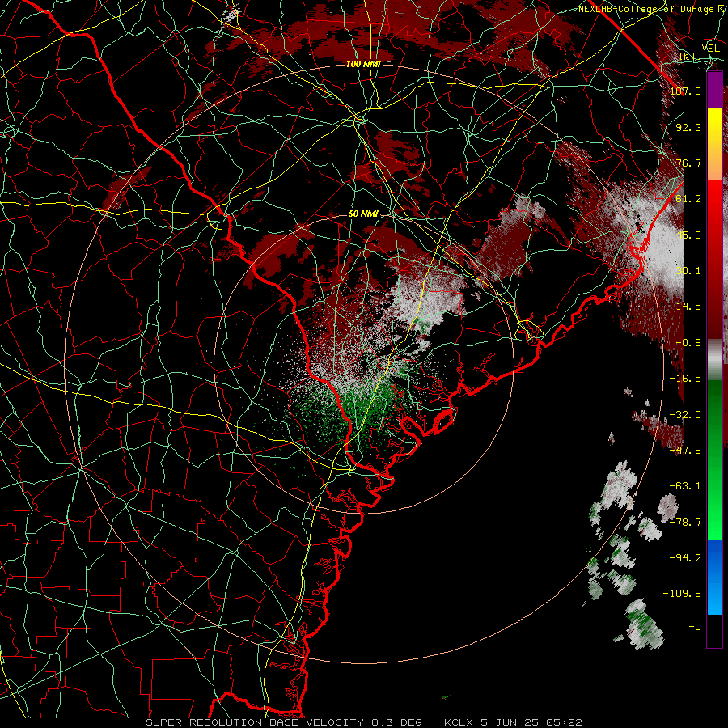728x728 pixels.
Task: Click the 107.8 value on the velocity scale
Action: [x=685, y=91]
